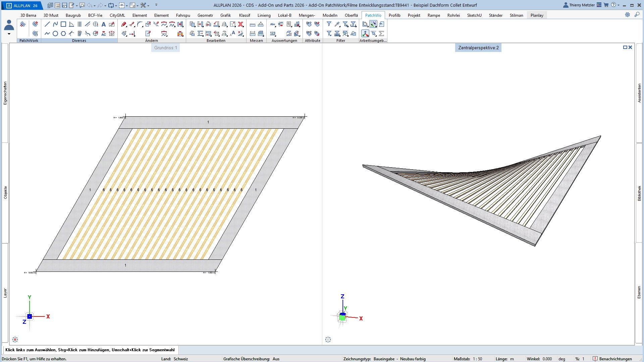This screenshot has height=362, width=644.
Task: Open Benachrichtigungen in the status bar
Action: (612, 359)
